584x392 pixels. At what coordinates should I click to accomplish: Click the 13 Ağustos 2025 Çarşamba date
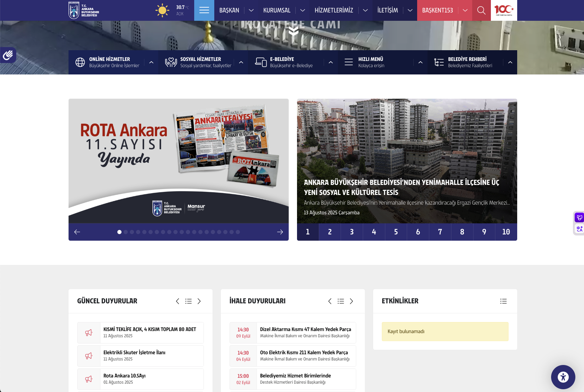332,213
